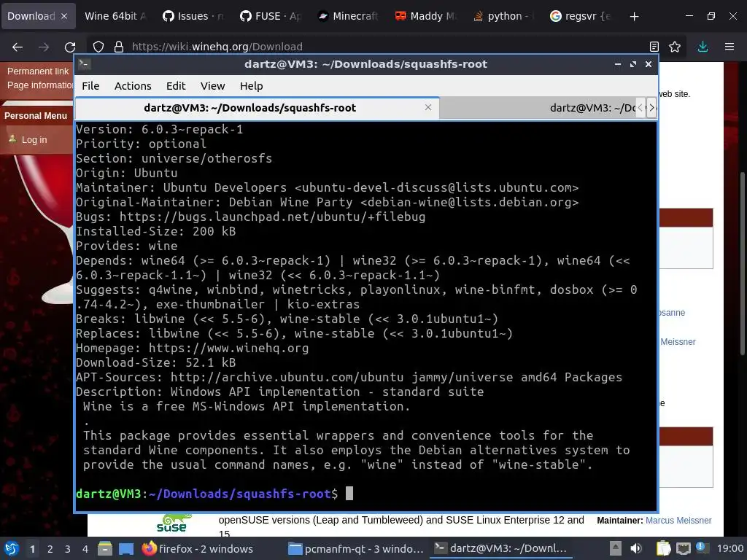Open the Firefox hamburger application menu
747x560 pixels.
(729, 47)
